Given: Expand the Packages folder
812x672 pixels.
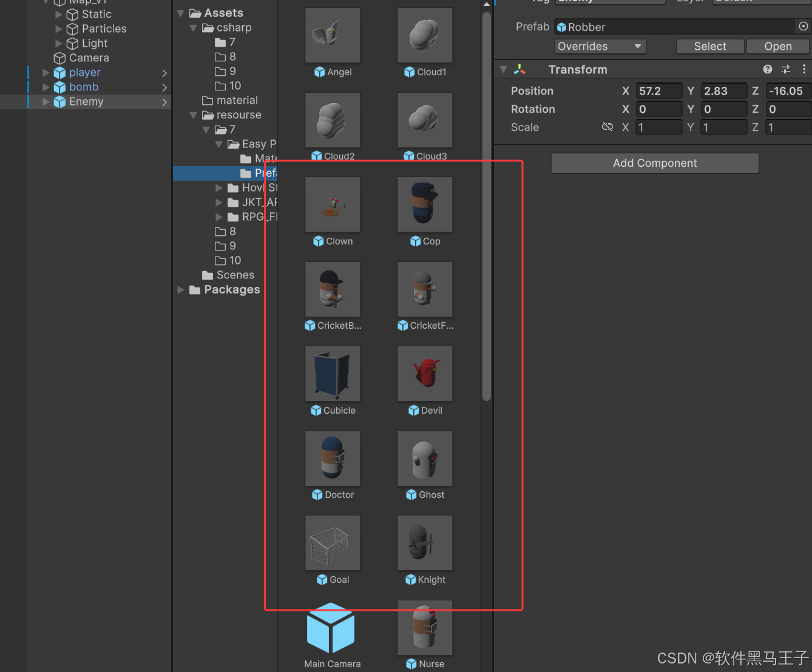Looking at the screenshot, I should [x=181, y=290].
